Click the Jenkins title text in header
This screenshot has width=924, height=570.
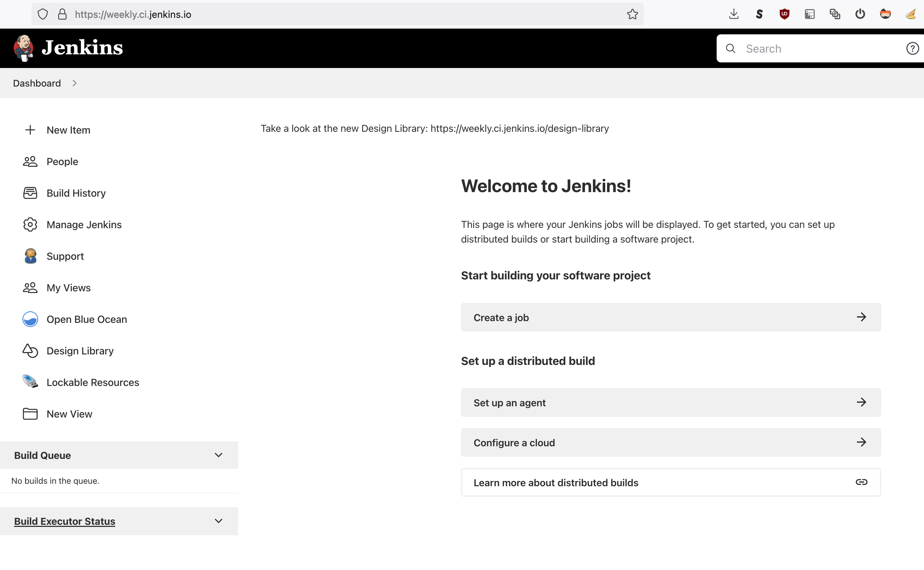point(82,48)
